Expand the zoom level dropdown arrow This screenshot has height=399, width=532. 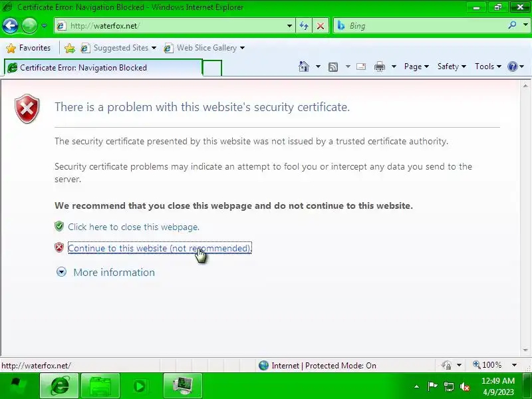point(514,365)
